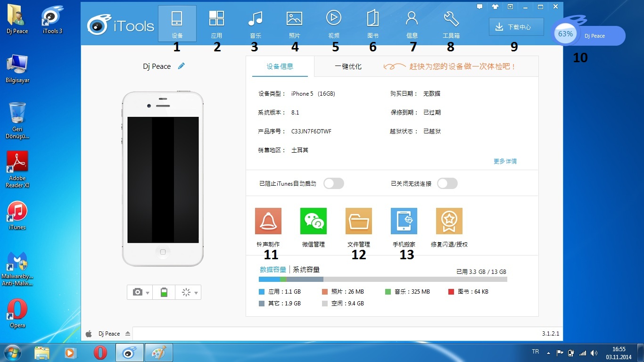
Task: Expand the restart options dropdown arrow
Action: pyautogui.click(x=196, y=293)
